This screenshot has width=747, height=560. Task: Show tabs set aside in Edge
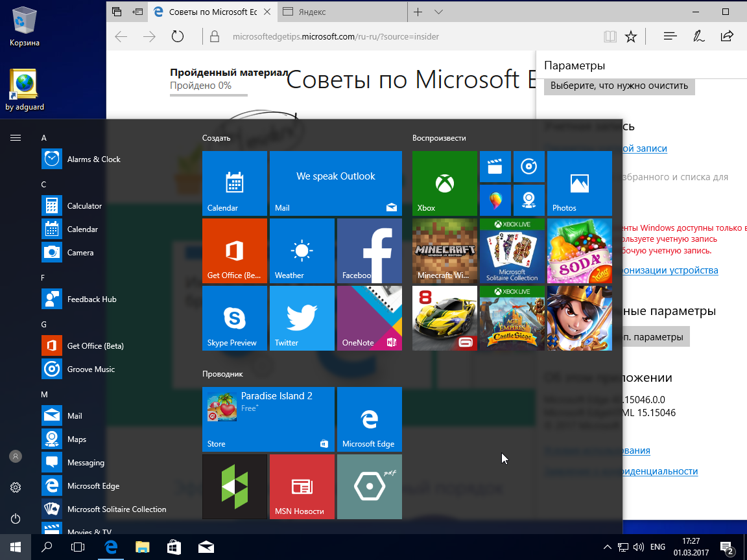[117, 12]
